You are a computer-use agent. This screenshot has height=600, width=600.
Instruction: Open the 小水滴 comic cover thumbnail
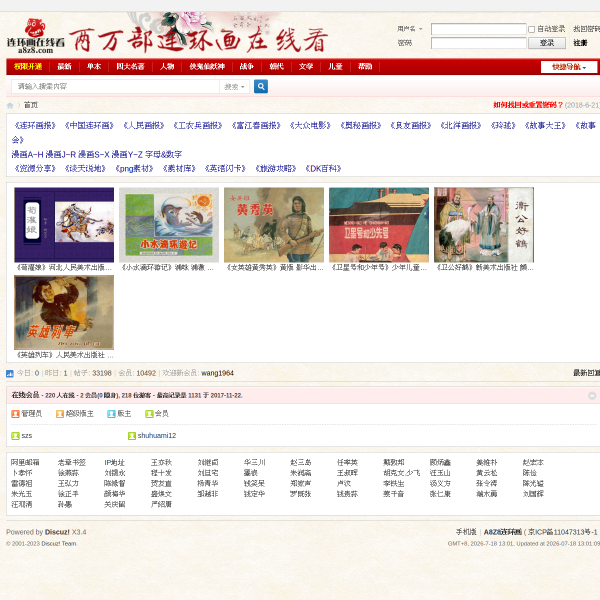(169, 225)
